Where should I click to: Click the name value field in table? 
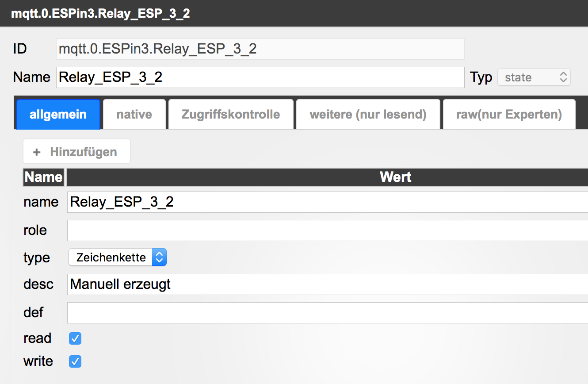click(327, 202)
